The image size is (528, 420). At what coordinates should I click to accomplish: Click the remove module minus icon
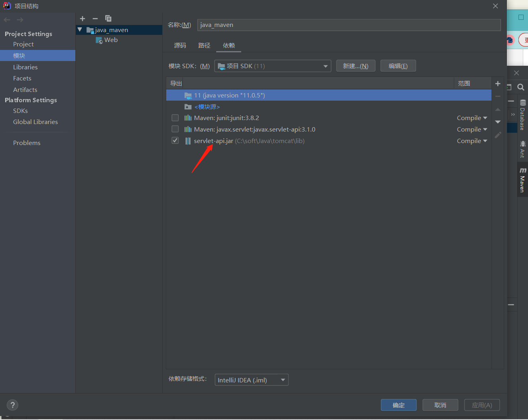pos(95,19)
